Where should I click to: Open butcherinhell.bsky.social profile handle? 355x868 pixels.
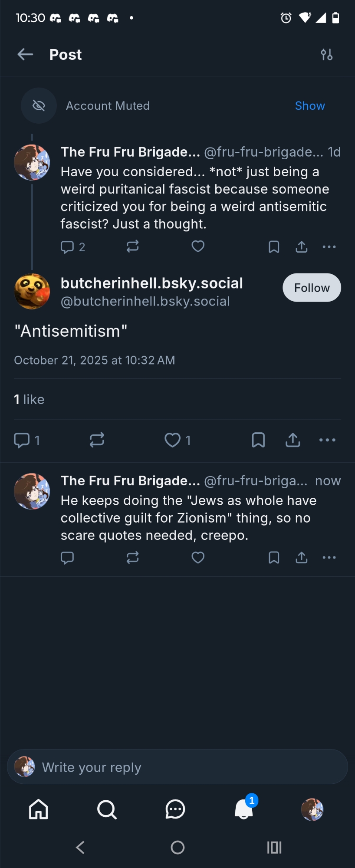coord(145,302)
